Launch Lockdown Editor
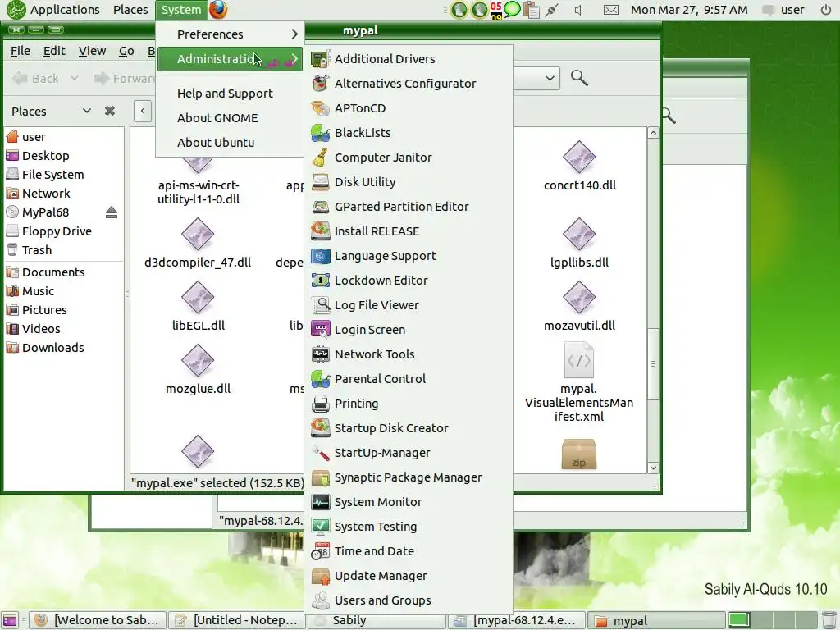 [409, 281]
